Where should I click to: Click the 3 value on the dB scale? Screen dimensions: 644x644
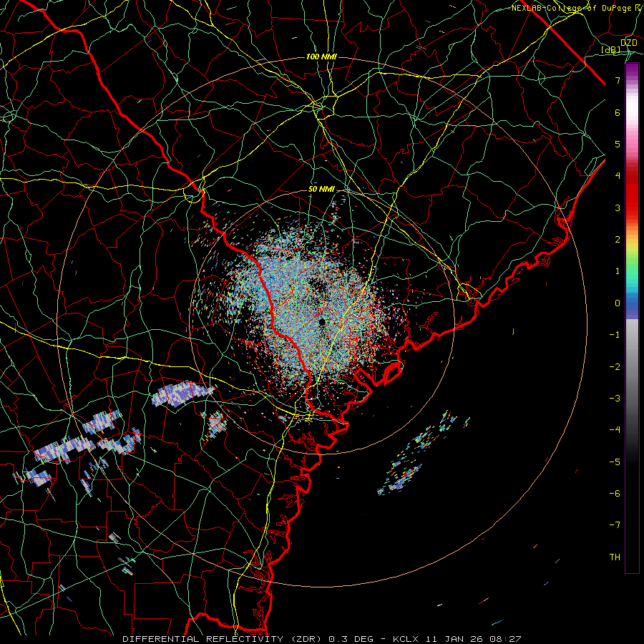click(x=618, y=208)
